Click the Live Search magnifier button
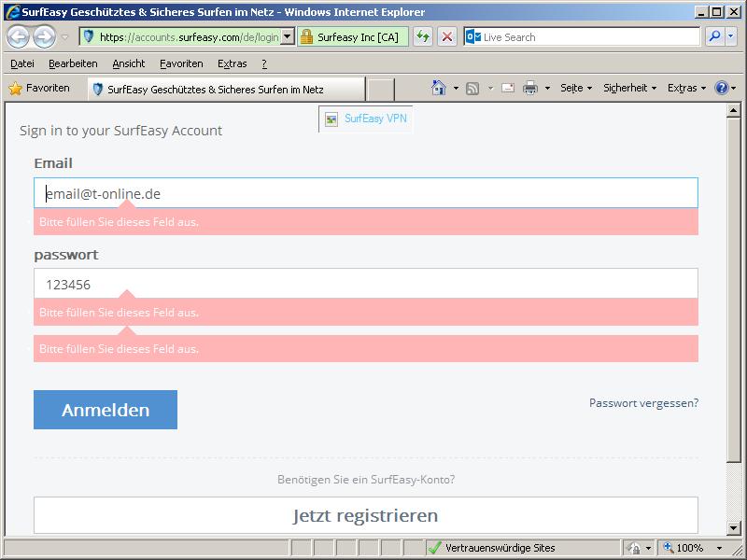This screenshot has width=747, height=560. (x=715, y=37)
